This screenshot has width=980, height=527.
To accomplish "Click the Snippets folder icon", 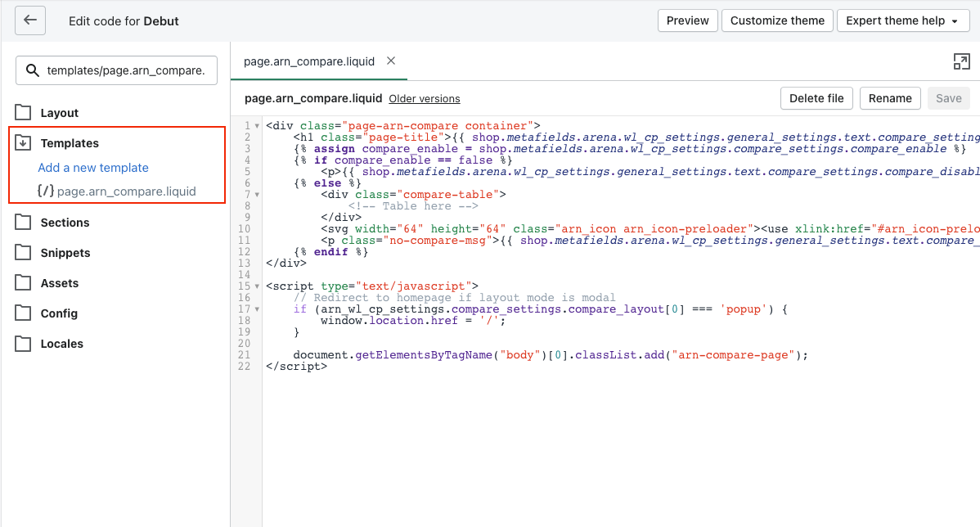I will click(23, 253).
